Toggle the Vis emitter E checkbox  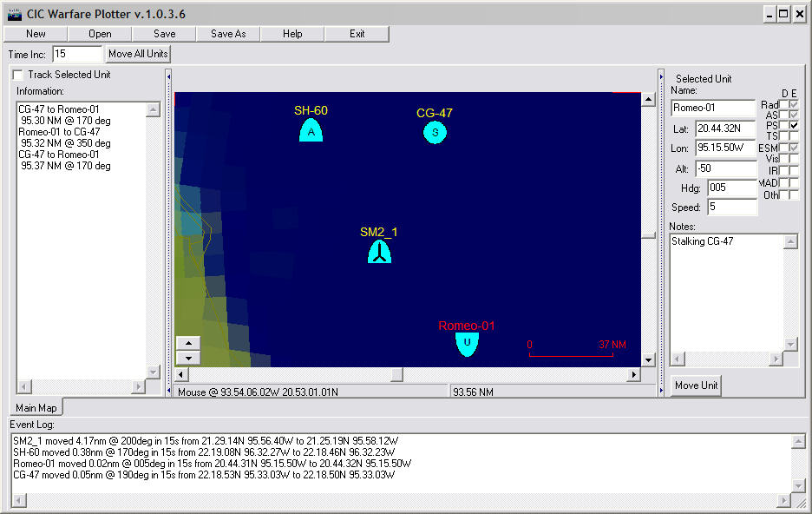[x=794, y=160]
